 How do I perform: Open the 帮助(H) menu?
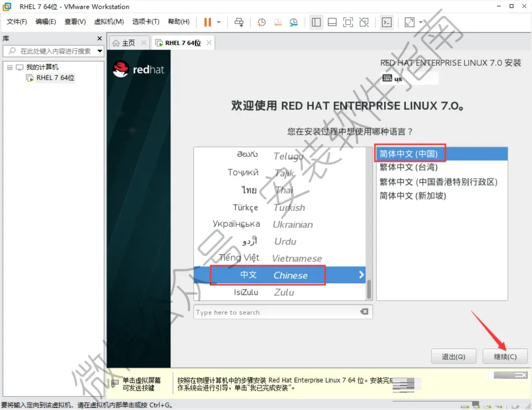[179, 22]
